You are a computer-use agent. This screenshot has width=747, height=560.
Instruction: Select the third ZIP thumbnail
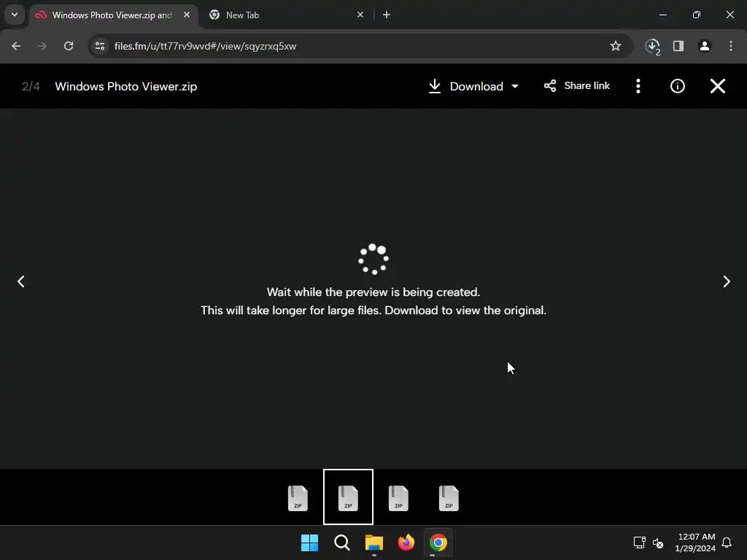(x=398, y=498)
